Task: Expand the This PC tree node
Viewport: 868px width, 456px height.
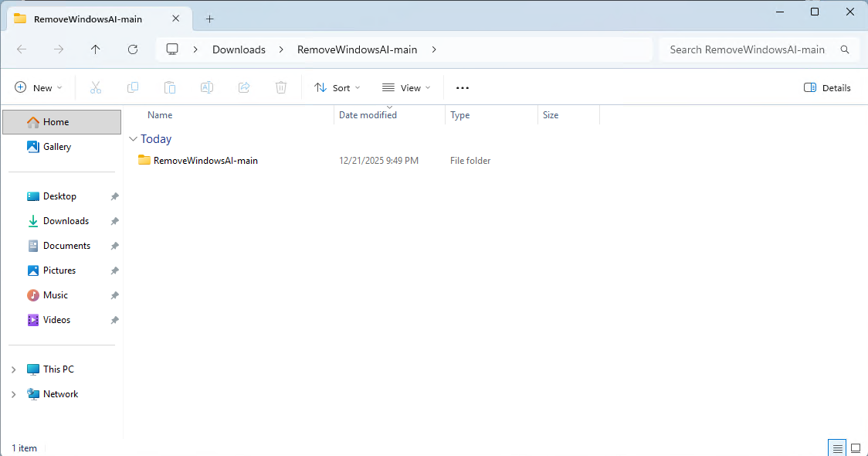Action: pos(13,369)
